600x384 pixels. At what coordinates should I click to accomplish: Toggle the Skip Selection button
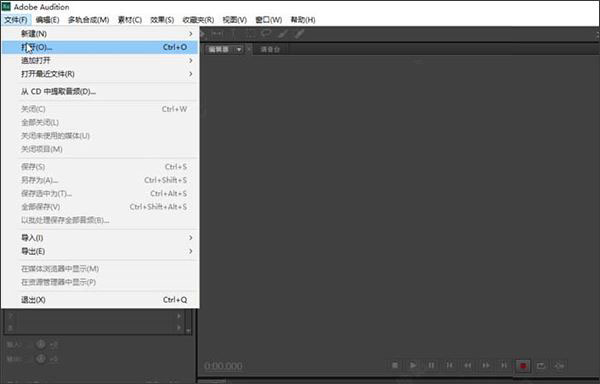tap(559, 366)
